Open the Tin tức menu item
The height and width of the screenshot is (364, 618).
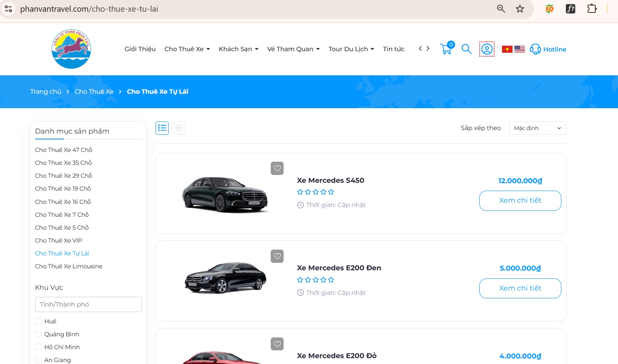(394, 49)
